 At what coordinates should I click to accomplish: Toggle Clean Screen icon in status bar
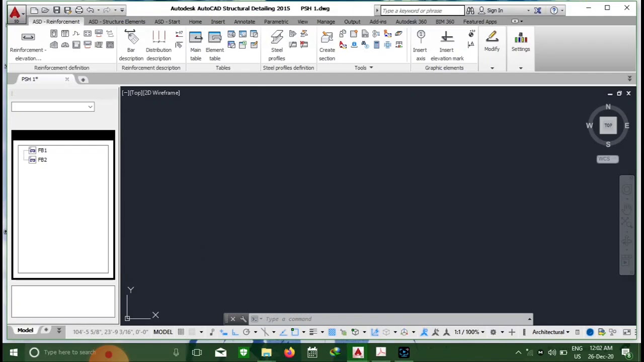627,332
